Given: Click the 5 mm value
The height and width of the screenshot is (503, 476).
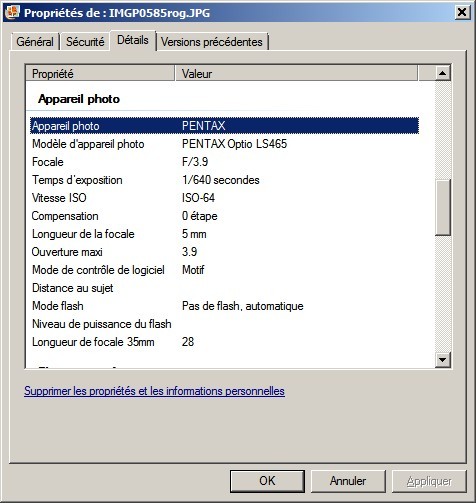Looking at the screenshot, I should [x=194, y=234].
